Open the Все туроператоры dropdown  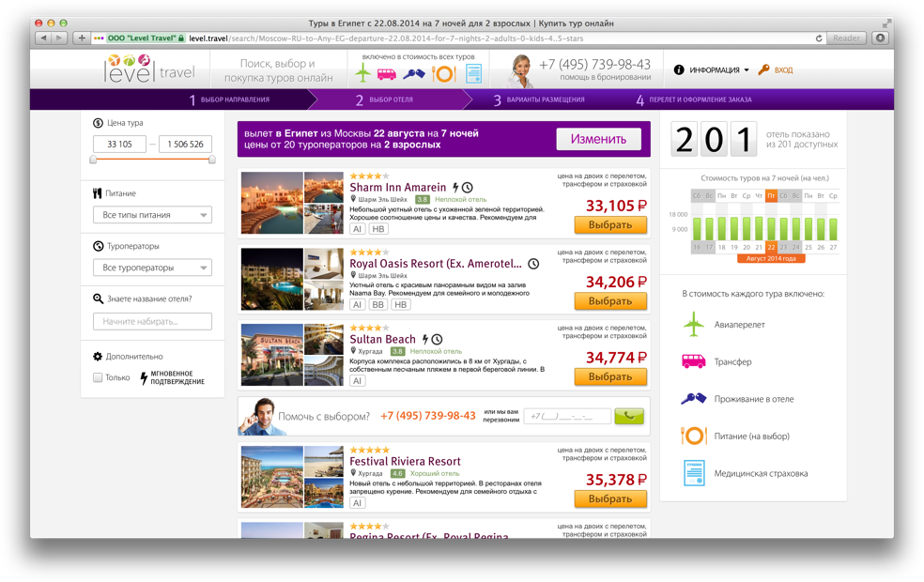(x=152, y=268)
